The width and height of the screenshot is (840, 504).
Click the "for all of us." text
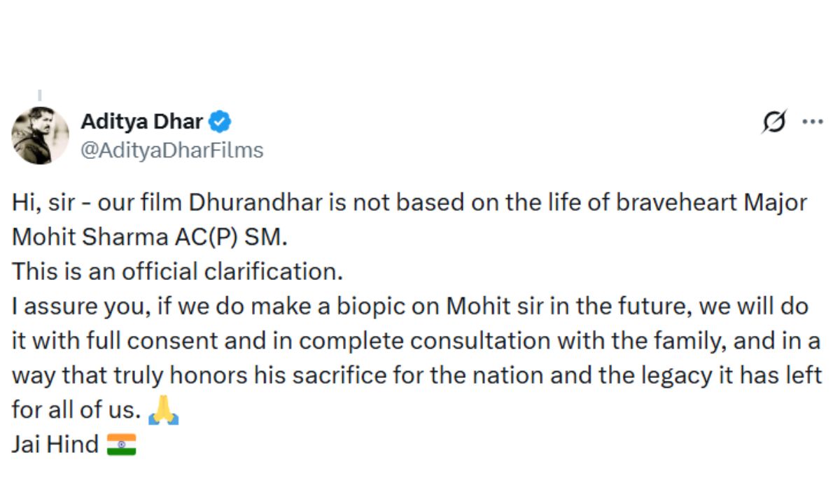pyautogui.click(x=76, y=409)
